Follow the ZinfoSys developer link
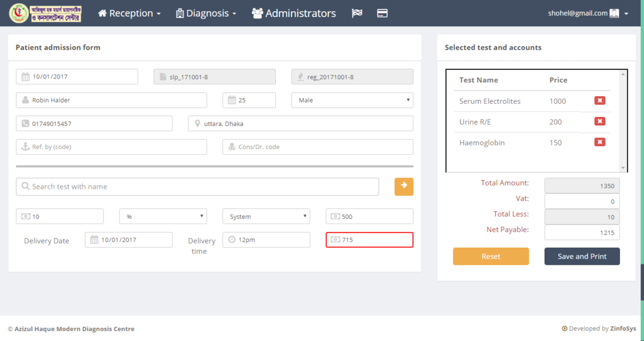644x341 pixels. coord(623,328)
